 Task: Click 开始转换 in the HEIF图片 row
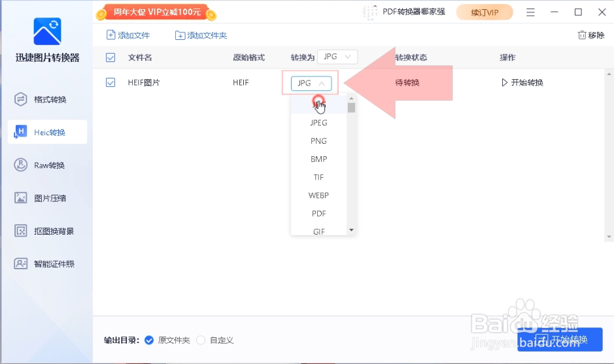click(522, 82)
